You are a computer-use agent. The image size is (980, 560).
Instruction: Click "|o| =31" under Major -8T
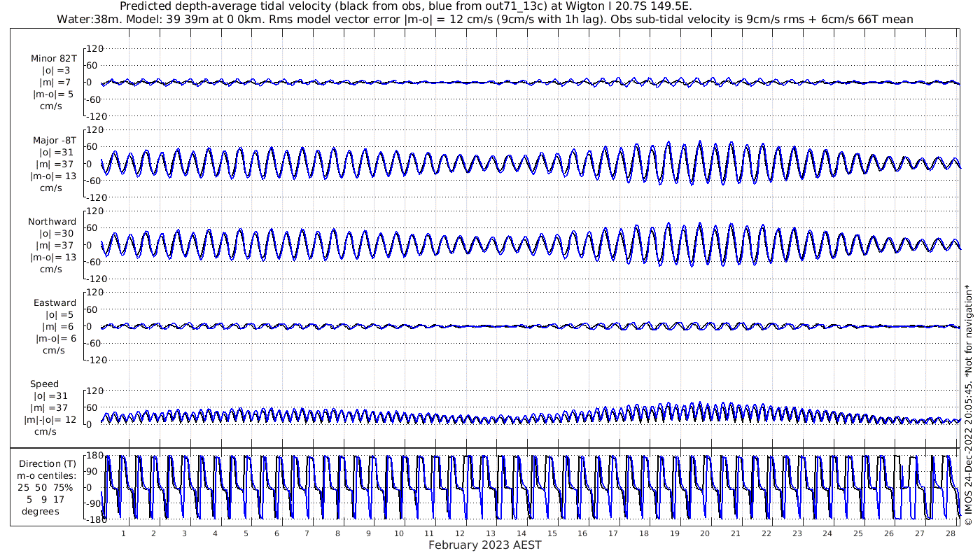click(x=55, y=153)
